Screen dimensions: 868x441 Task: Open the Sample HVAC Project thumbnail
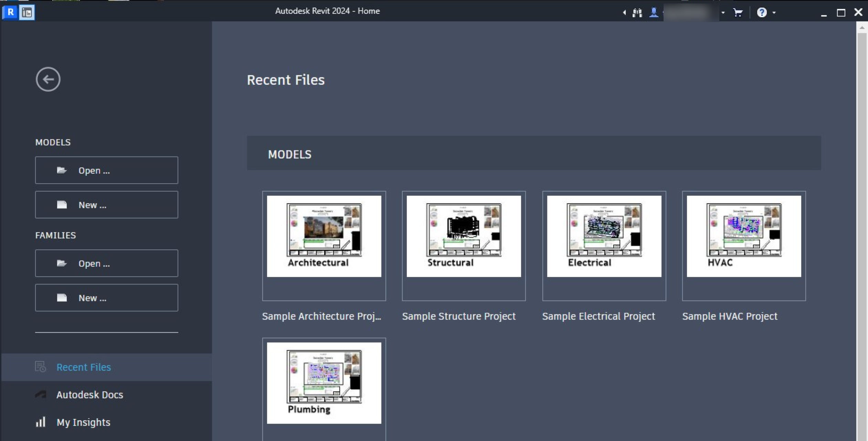tap(744, 236)
